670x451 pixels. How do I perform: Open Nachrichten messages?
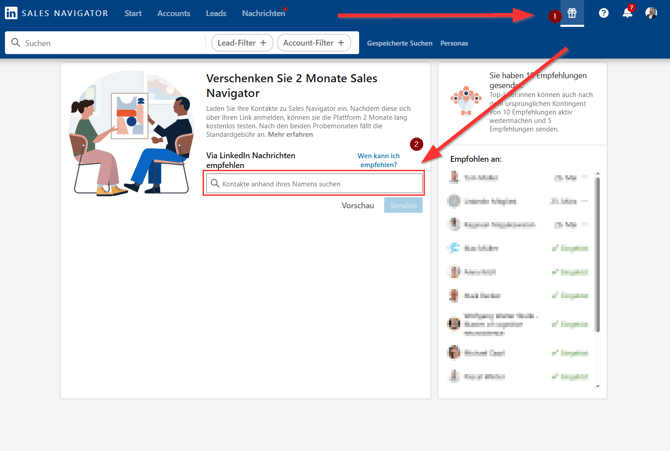click(263, 13)
